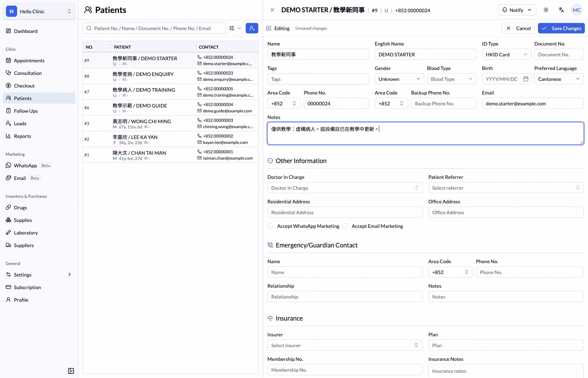Select patient row CHAN TAI MAN
The image size is (588, 378).
coord(171,155)
